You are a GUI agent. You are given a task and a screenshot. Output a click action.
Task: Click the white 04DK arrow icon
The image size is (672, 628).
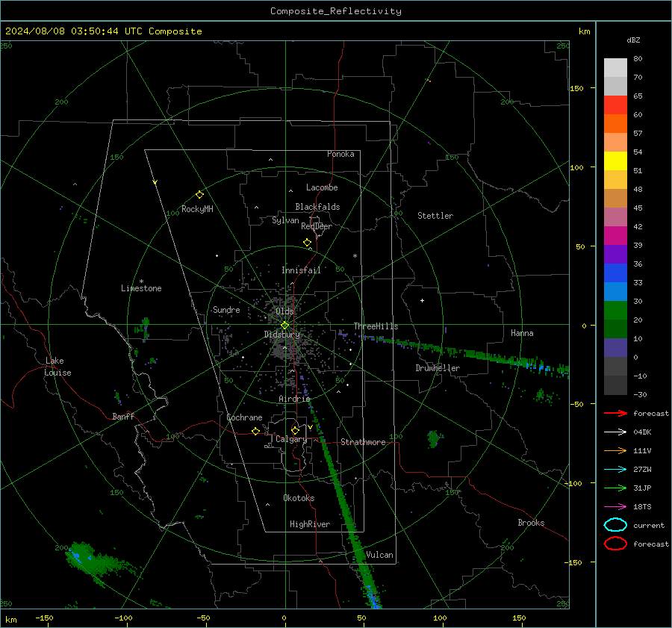pyautogui.click(x=615, y=432)
